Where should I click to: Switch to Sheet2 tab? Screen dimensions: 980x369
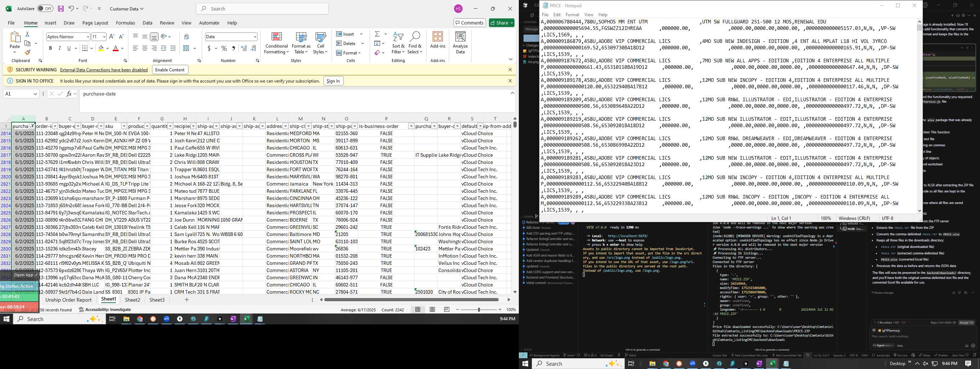click(132, 300)
